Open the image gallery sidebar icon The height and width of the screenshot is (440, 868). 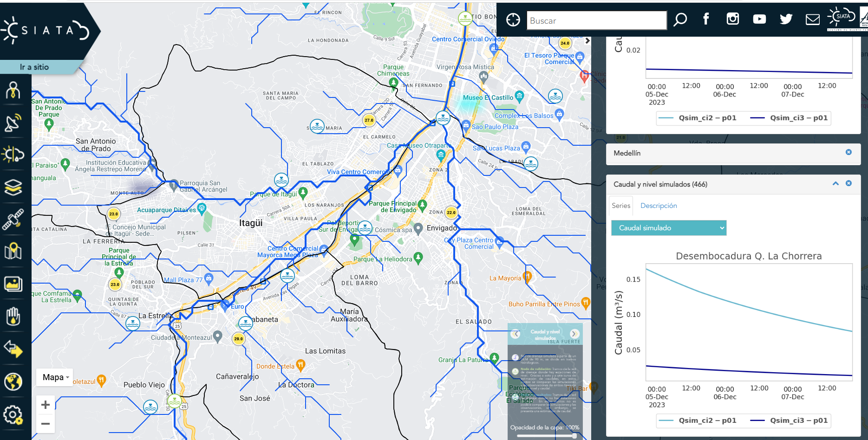pyautogui.click(x=13, y=284)
